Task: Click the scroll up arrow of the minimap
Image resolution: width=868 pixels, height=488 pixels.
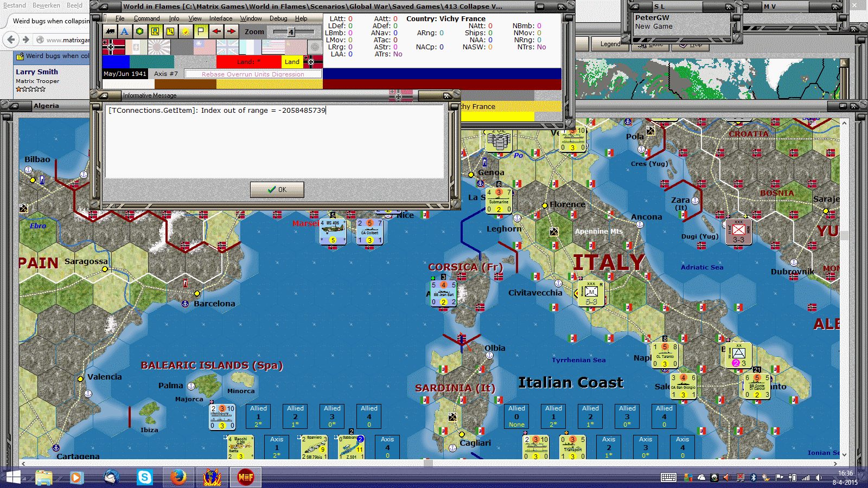Action: (844, 63)
